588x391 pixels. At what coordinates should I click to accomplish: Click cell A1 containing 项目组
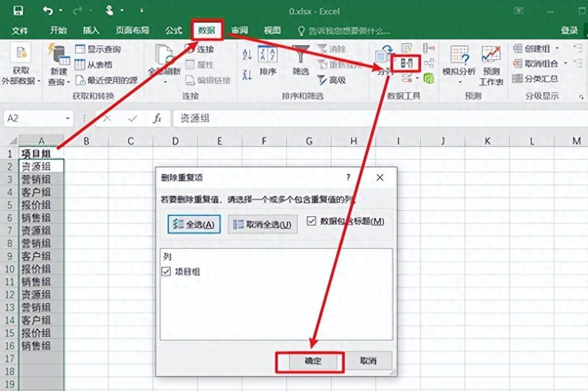41,154
